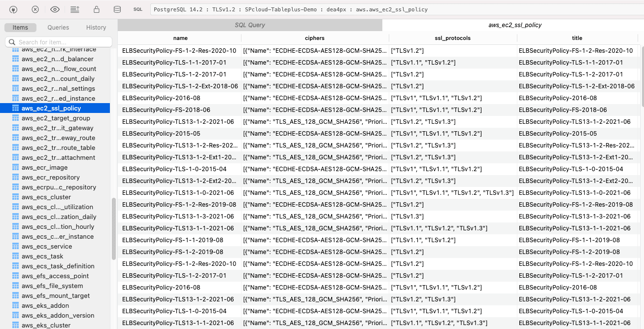Click table icon beside aws_ecs_service
Image resolution: width=644 pixels, height=329 pixels.
click(x=15, y=247)
